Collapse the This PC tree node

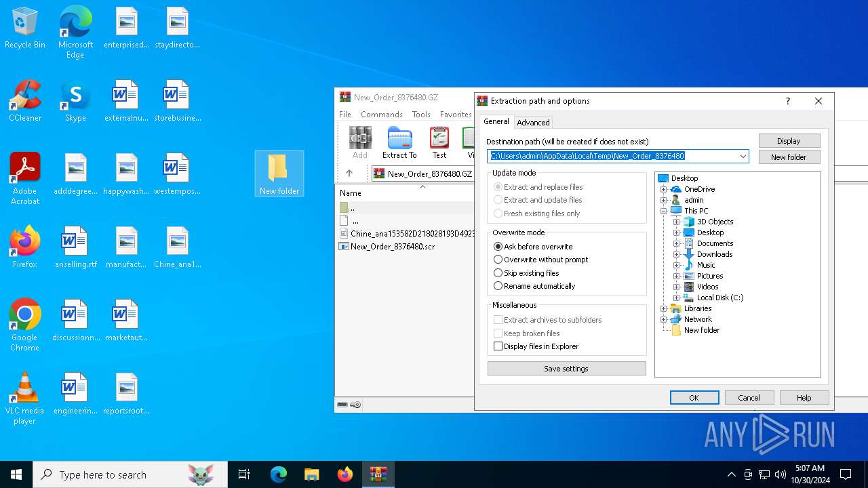click(x=663, y=211)
